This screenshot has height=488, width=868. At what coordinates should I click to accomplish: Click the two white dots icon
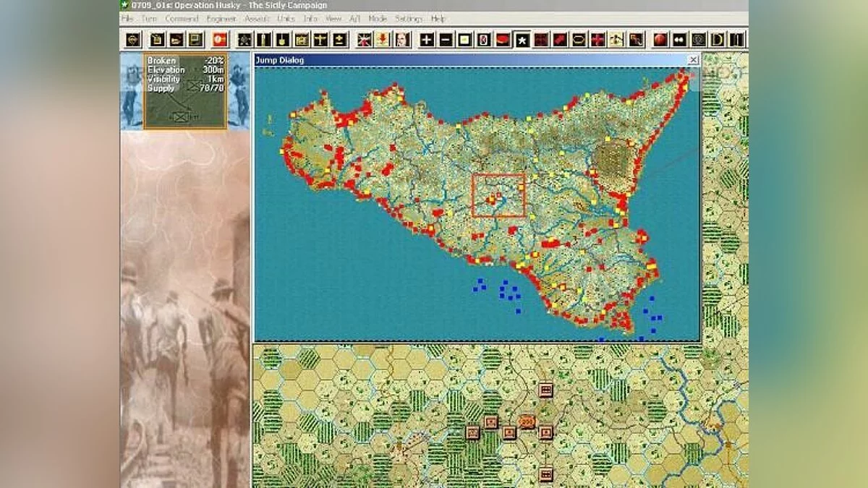(679, 39)
